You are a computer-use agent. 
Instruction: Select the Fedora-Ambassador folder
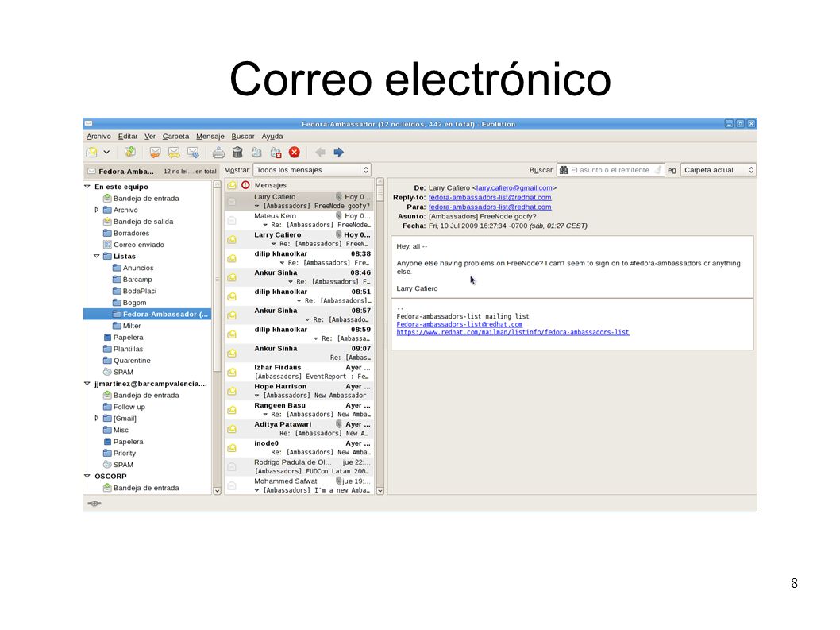coord(148,314)
